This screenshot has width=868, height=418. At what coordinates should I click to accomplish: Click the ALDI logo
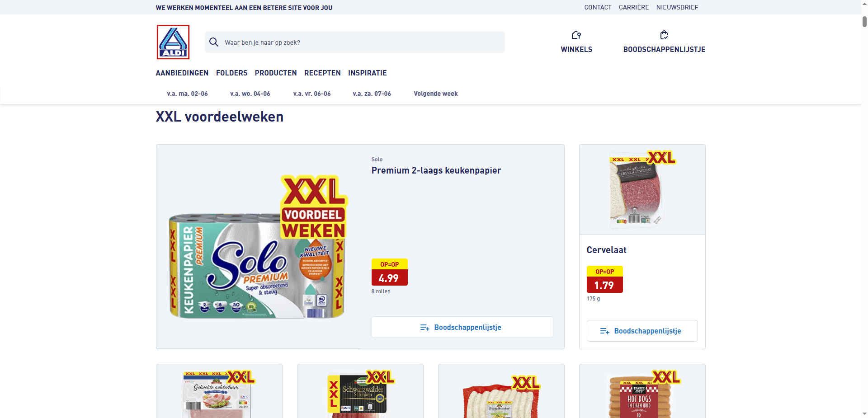pos(173,42)
